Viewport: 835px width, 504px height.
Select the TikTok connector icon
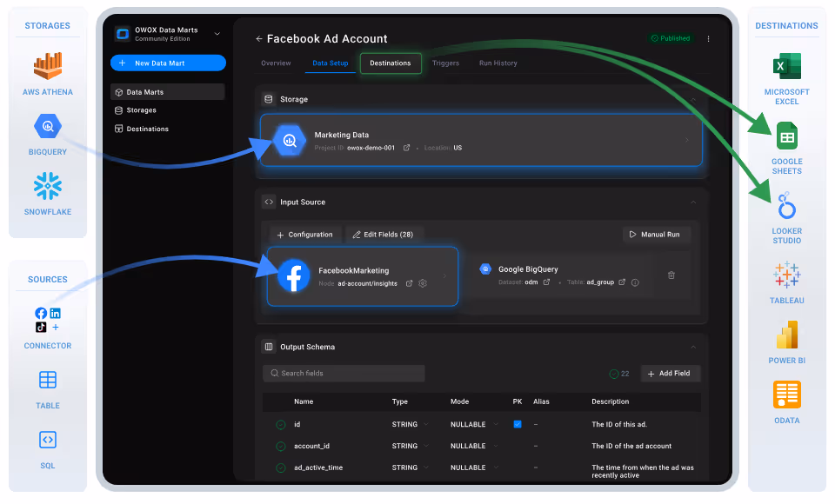click(40, 327)
